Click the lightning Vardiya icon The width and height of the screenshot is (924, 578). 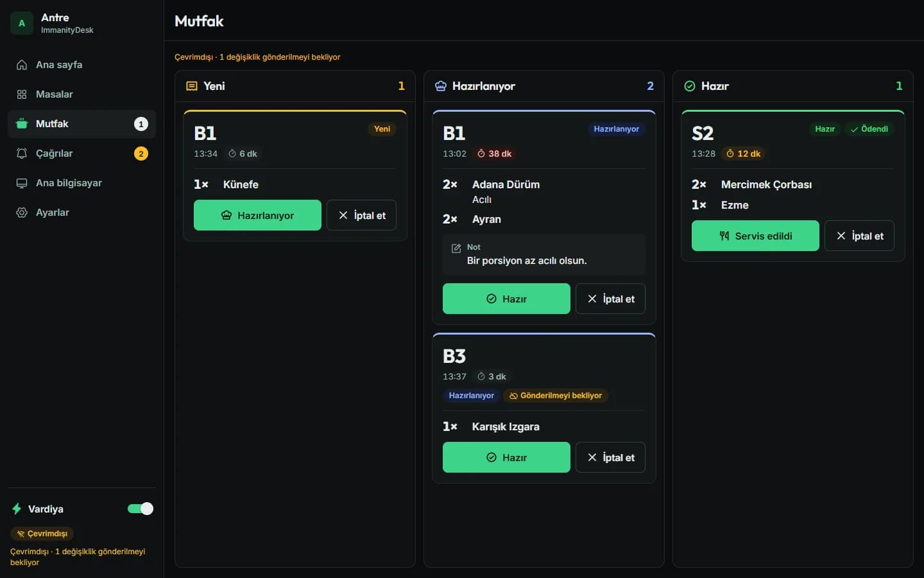17,509
